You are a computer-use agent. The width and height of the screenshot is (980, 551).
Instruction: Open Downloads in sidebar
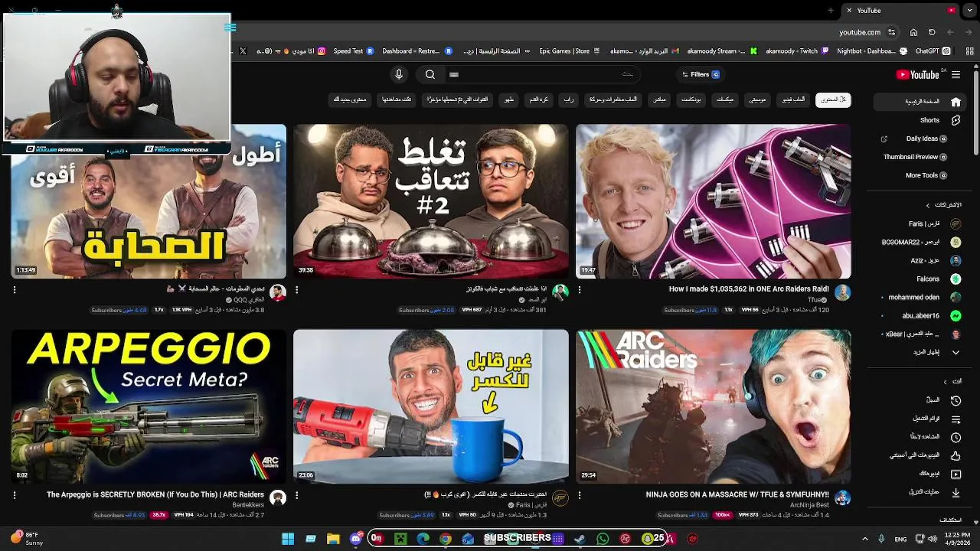coord(955,492)
